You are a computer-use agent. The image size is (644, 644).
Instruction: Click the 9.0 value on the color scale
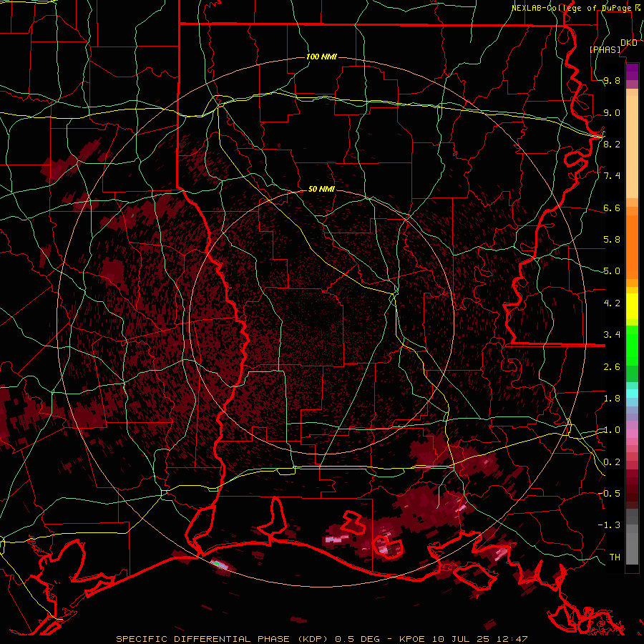(x=612, y=112)
